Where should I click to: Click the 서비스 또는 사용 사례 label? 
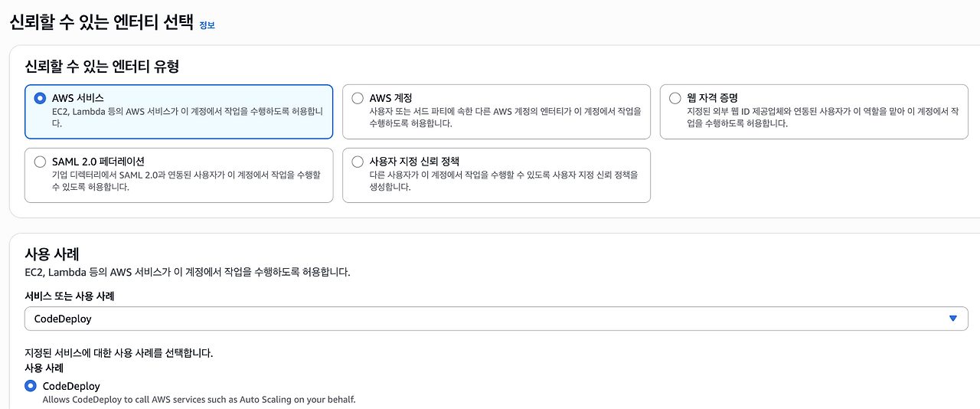pos(70,296)
